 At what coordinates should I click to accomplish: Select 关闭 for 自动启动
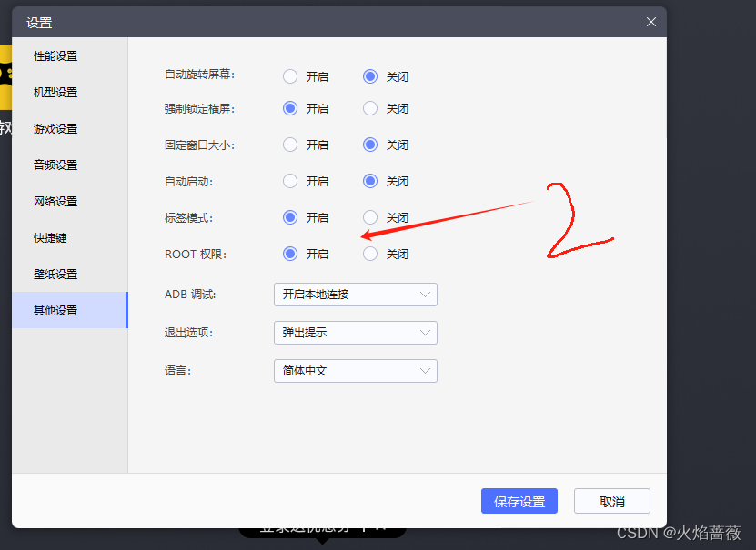(370, 181)
